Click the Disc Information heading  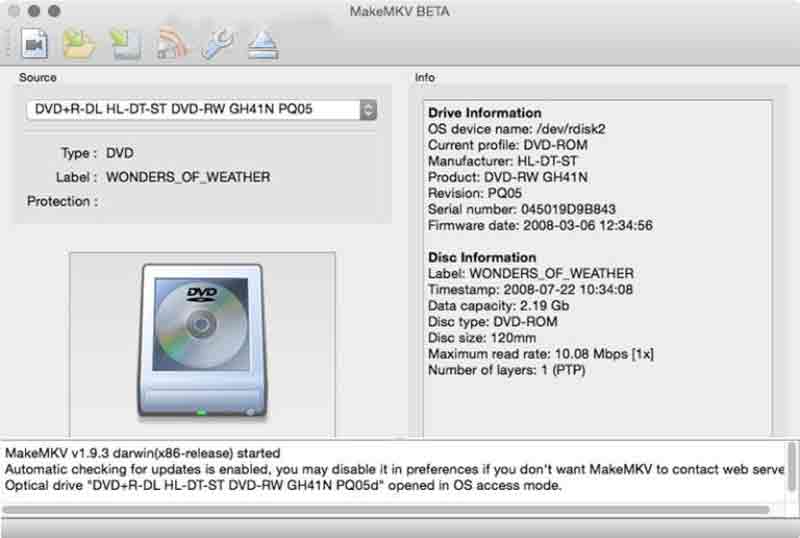[x=482, y=257]
